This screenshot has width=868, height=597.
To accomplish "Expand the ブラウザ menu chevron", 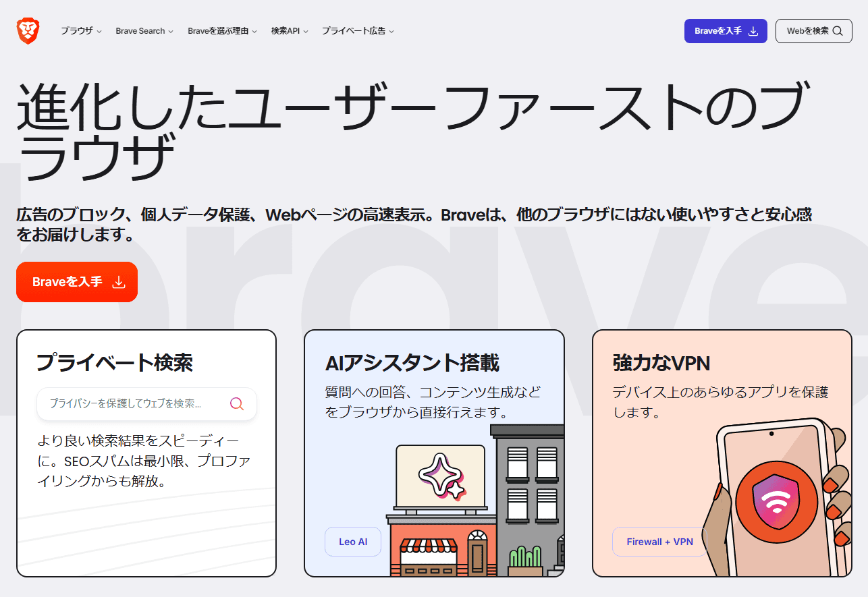I will [99, 32].
